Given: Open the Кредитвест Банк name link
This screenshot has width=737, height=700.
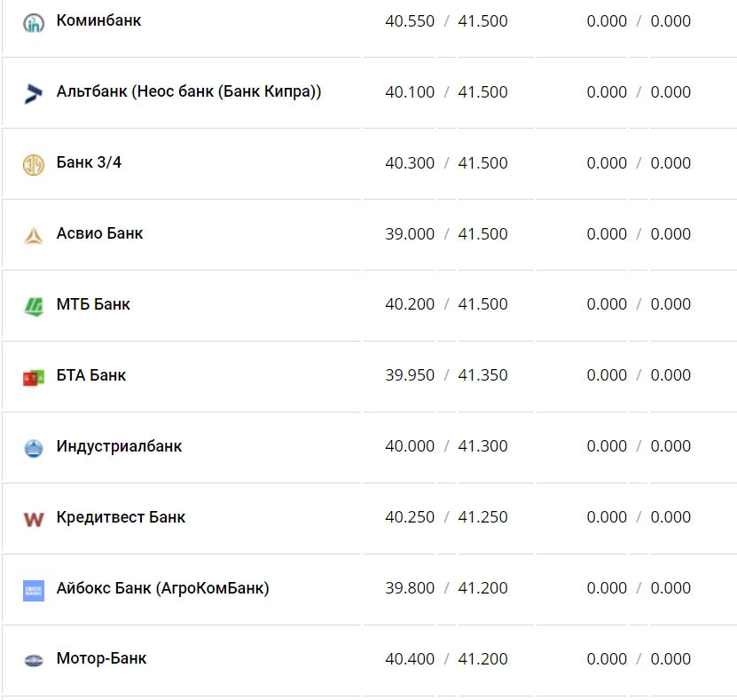Looking at the screenshot, I should pos(121,517).
